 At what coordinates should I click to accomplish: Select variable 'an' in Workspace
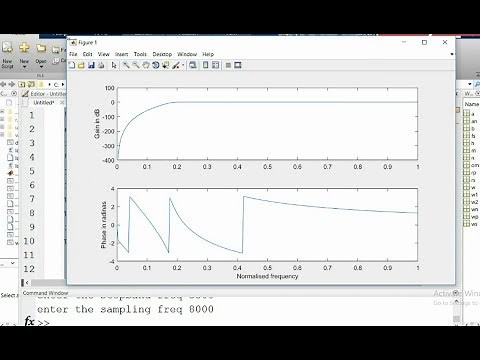(471, 121)
